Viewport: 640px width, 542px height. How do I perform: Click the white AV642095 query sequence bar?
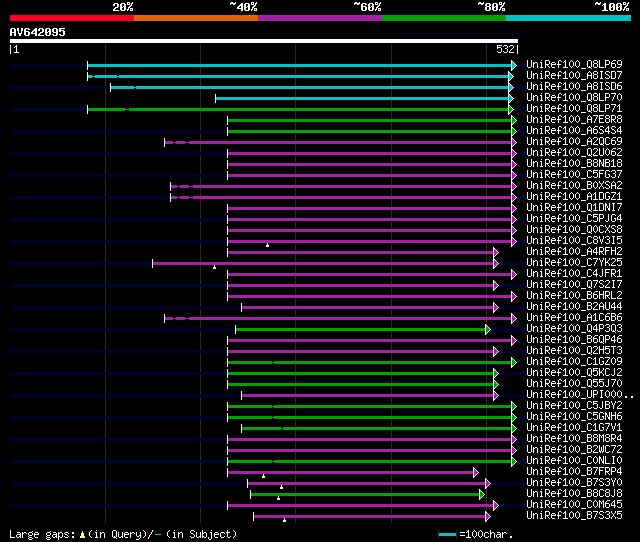[x=264, y=41]
